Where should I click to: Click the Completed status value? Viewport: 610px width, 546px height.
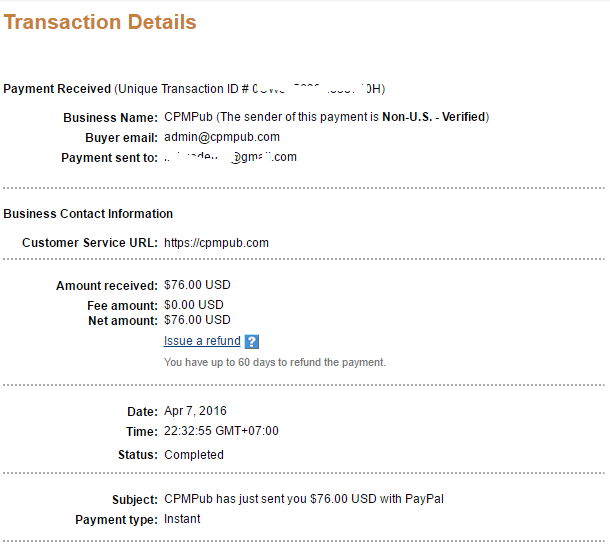point(194,455)
